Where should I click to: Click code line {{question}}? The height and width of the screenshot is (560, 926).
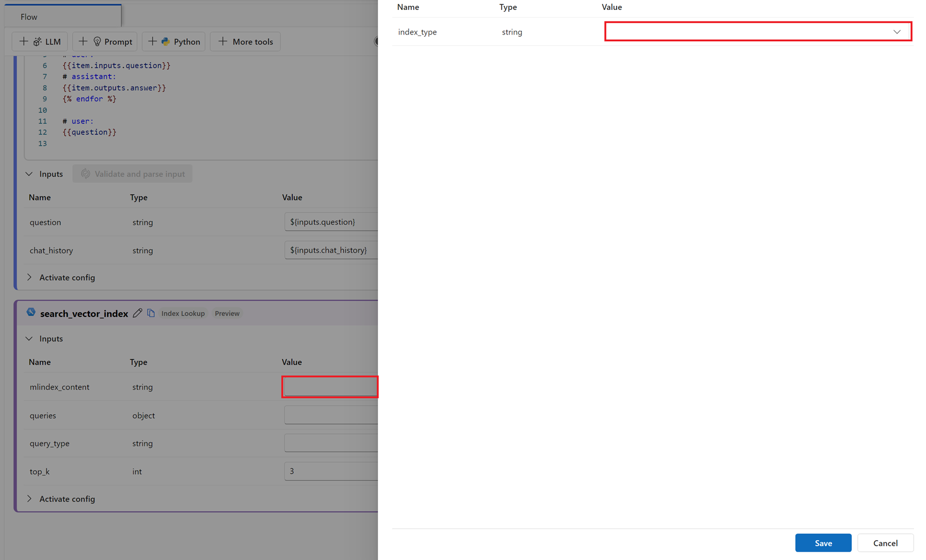point(89,132)
